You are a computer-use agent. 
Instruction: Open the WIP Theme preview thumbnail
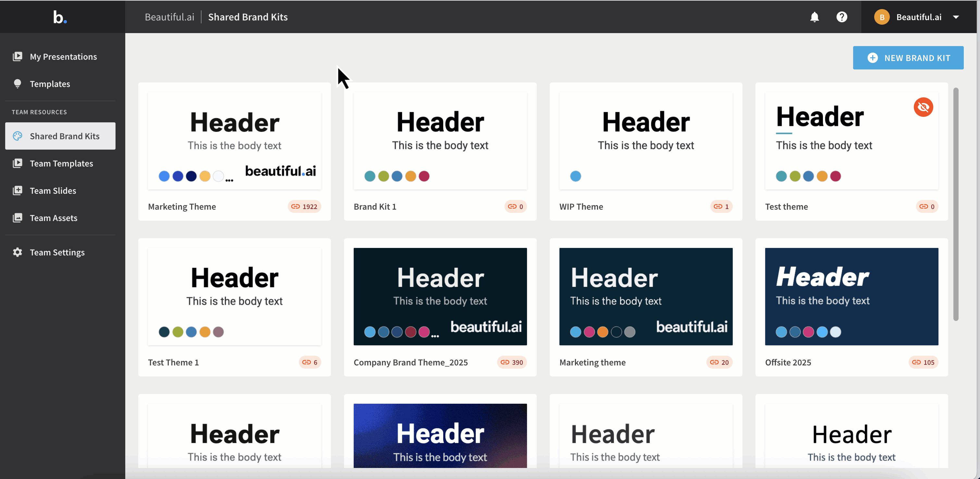[x=646, y=141]
